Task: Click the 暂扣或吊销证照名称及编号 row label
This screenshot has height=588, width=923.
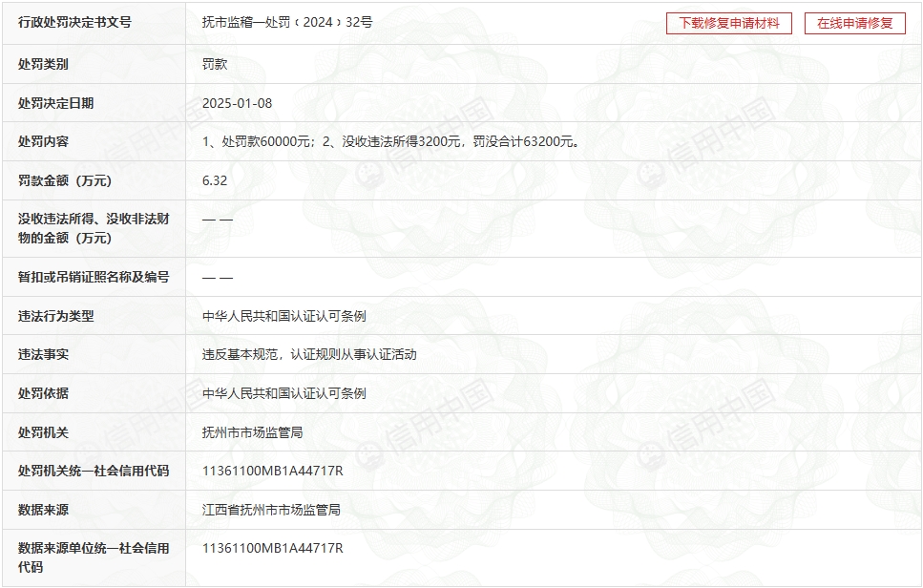Action: tap(94, 277)
